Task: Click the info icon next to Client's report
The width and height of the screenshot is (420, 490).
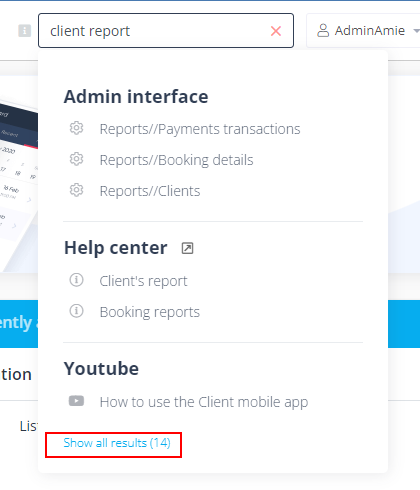Action: 76,280
